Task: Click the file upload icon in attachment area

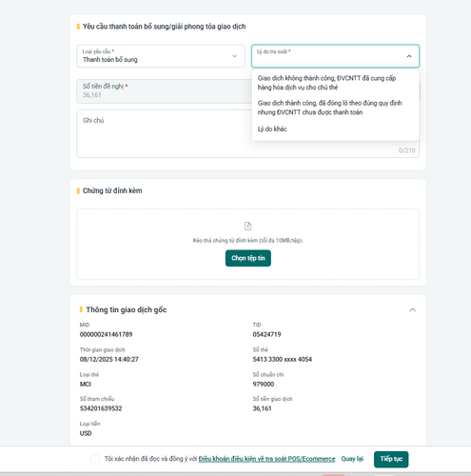Action: coord(247,226)
